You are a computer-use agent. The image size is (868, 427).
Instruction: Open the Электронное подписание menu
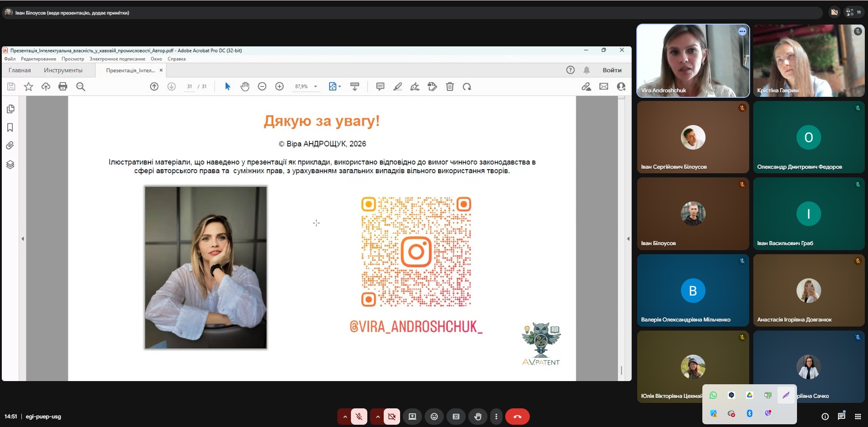(x=117, y=59)
